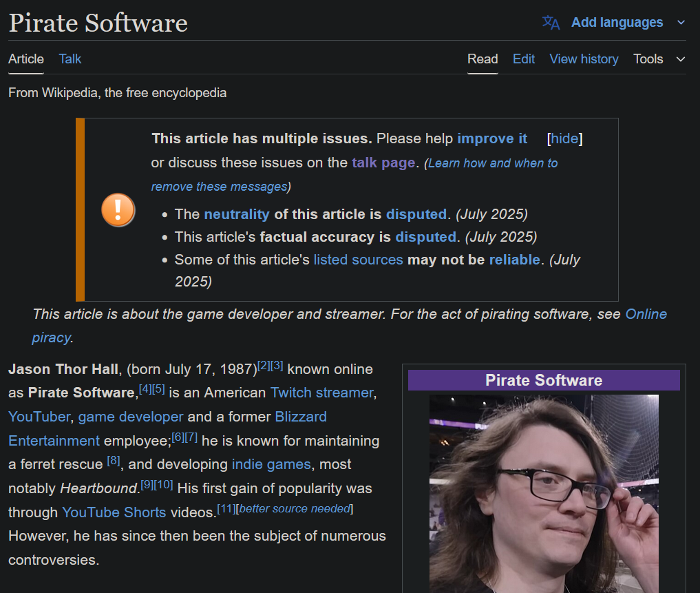The width and height of the screenshot is (700, 593).
Task: Jump to citation [7]
Action: pos(191,437)
